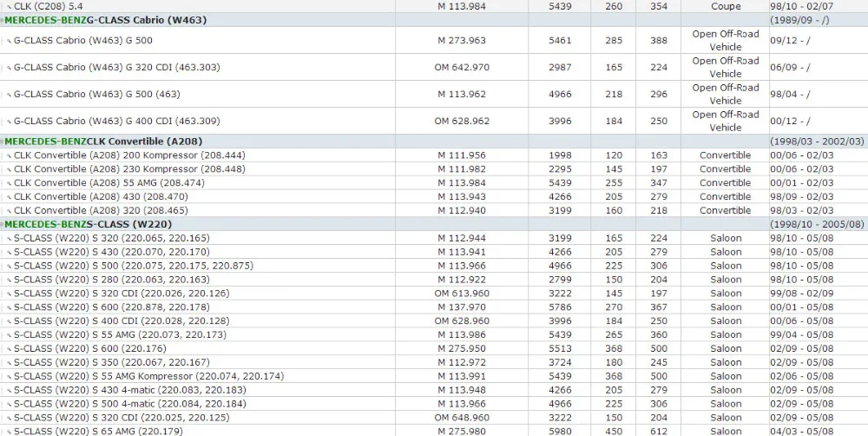Click engine code OM 628.962
This screenshot has width=868, height=436.
click(462, 122)
